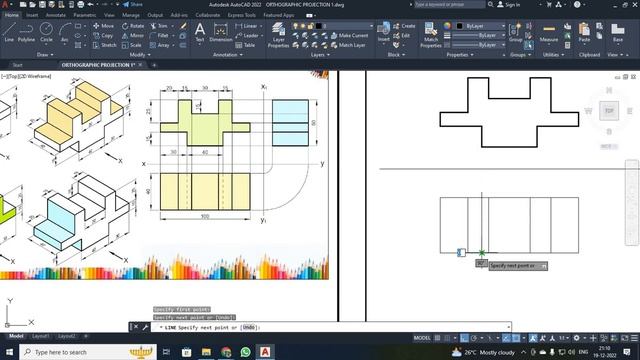Click Match Layer button
The image size is (640, 360).
pos(348,45)
